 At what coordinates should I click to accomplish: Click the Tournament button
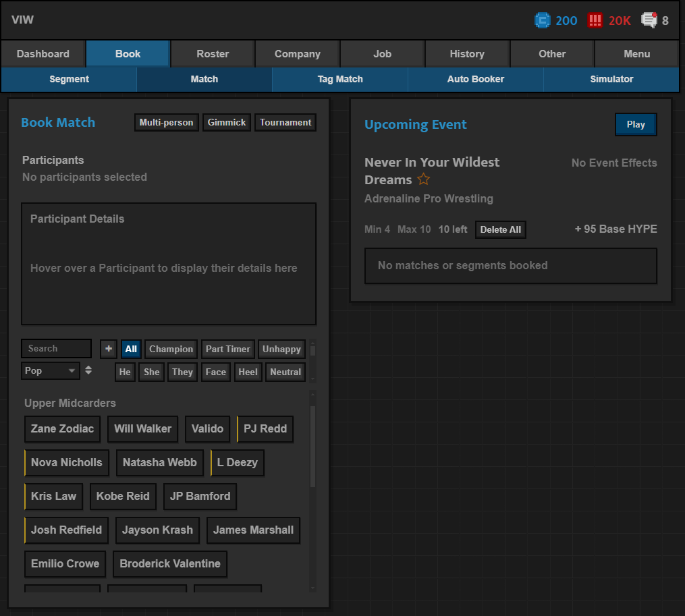(285, 122)
